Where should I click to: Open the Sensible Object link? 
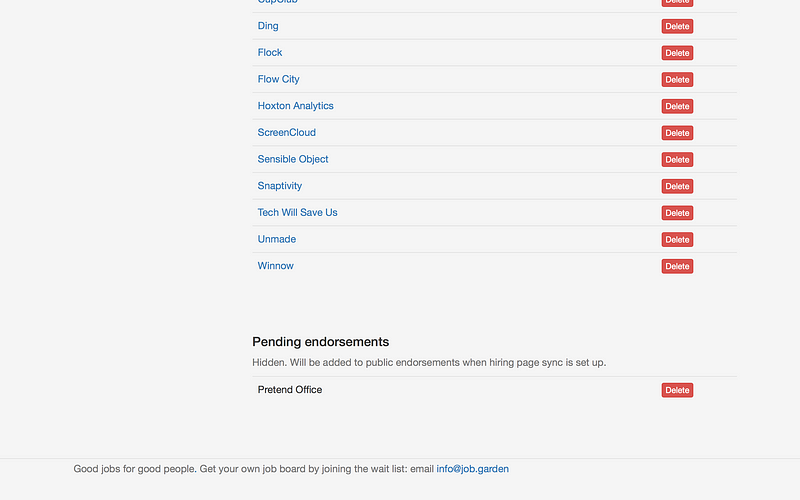coord(293,159)
